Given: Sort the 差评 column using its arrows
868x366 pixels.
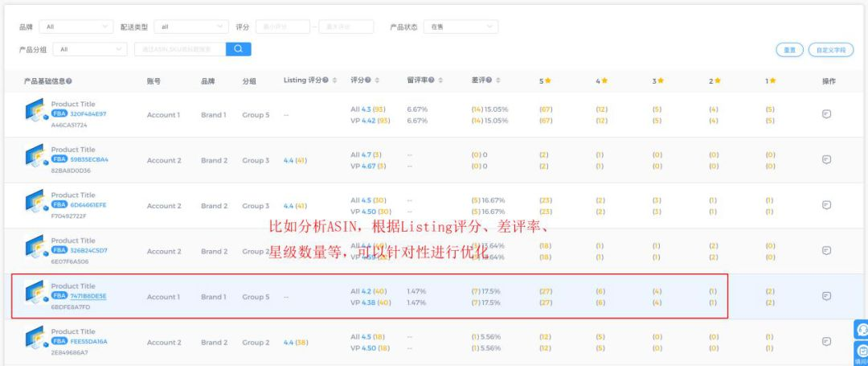Looking at the screenshot, I should (x=498, y=80).
